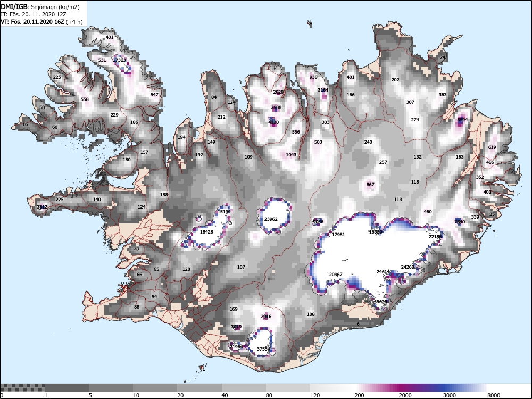Click the value 229 on the map
532x399 pixels.
click(114, 115)
